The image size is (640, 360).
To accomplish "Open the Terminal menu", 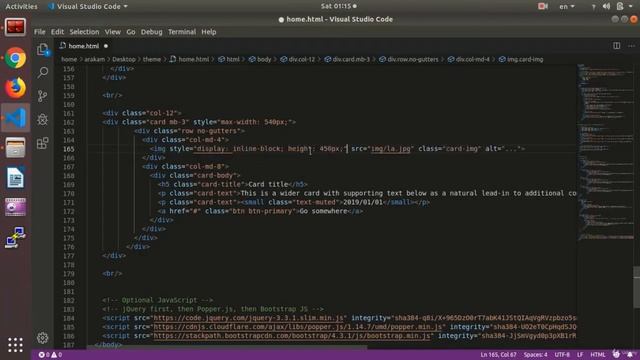I will pyautogui.click(x=182, y=32).
